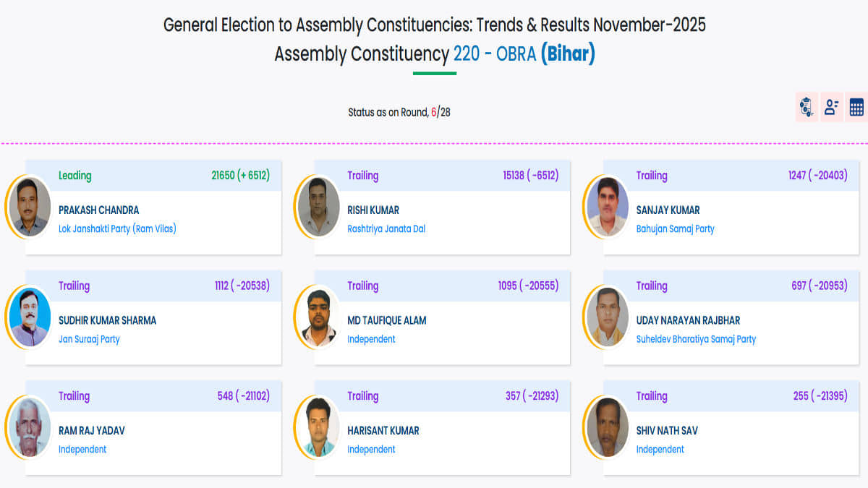
Task: Click MD Taufique Alam's photo
Action: pyautogui.click(x=319, y=317)
